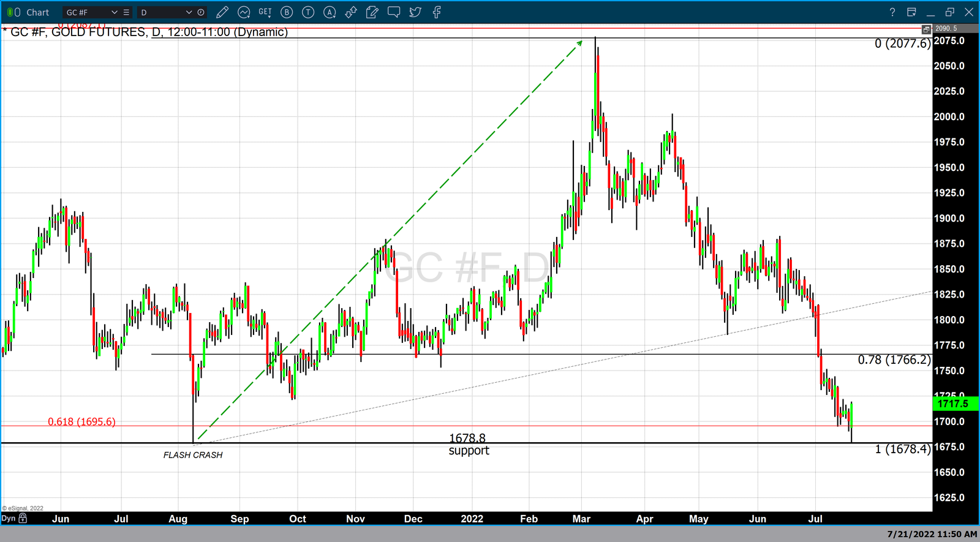Select the pencil drawing tool
Viewport: 980px width, 542px height.
pyautogui.click(x=222, y=12)
